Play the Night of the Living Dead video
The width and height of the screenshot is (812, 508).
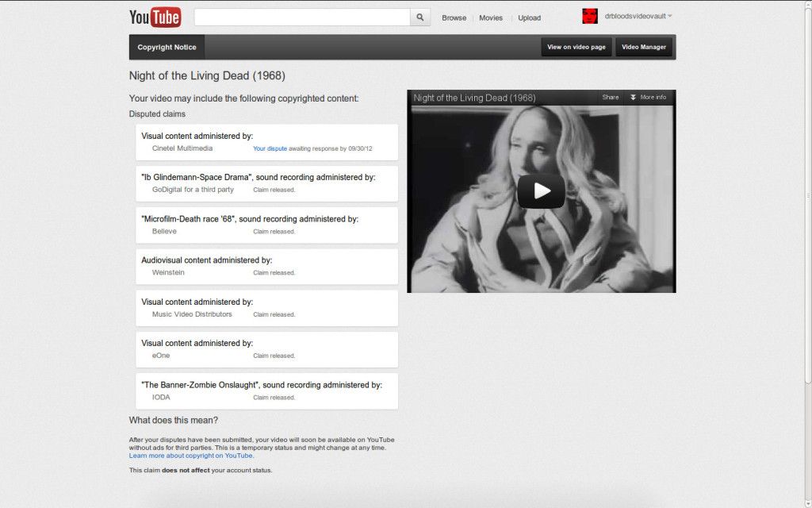point(541,190)
